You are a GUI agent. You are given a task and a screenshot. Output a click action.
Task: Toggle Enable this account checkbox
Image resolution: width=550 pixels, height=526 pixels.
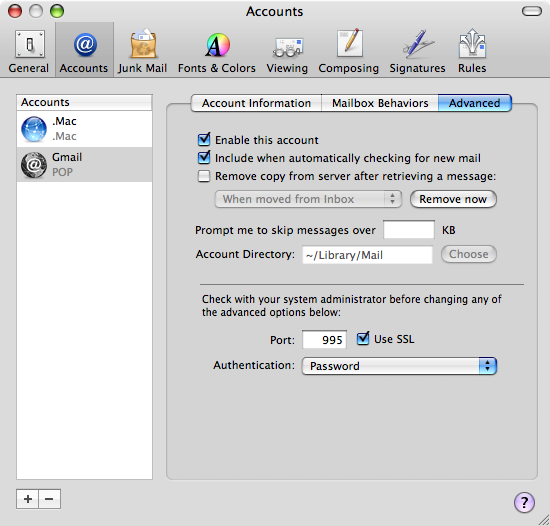tap(204, 140)
